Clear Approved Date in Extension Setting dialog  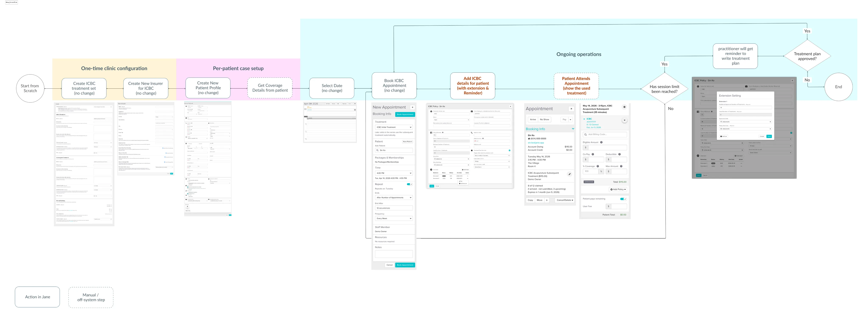point(770,122)
